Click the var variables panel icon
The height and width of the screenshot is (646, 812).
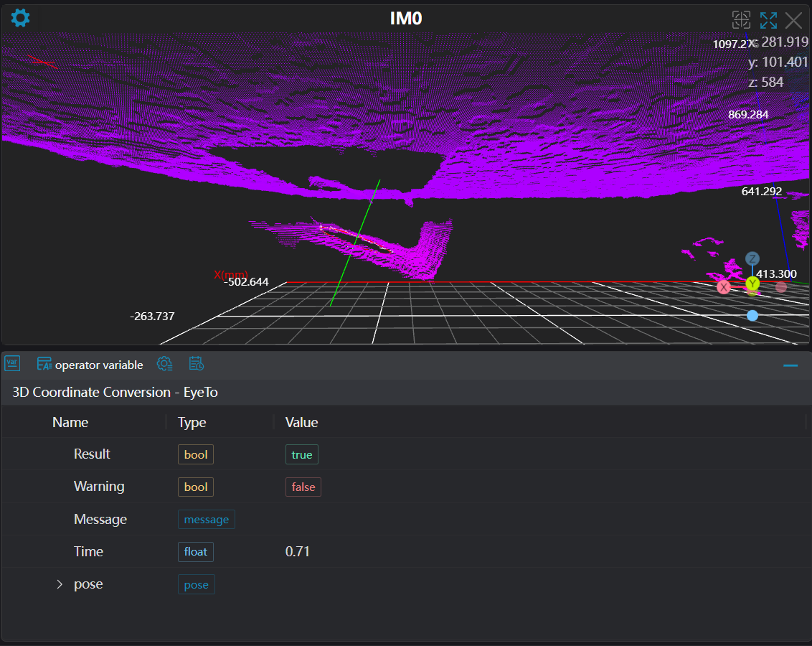tap(12, 363)
